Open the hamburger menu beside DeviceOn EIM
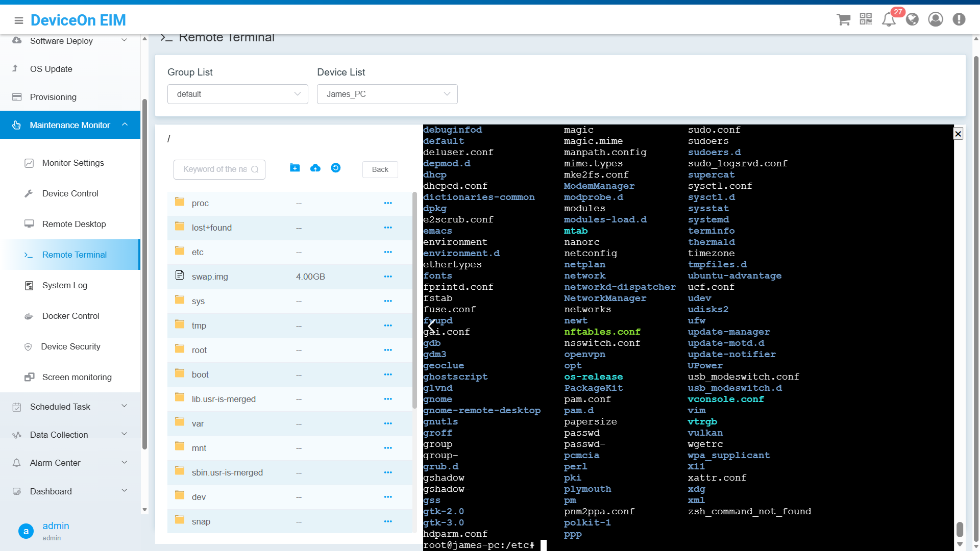Image resolution: width=980 pixels, height=551 pixels. 18,20
